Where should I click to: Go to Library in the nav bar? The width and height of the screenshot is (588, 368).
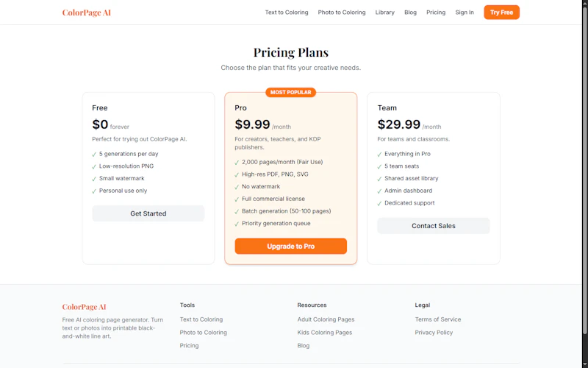coord(384,13)
